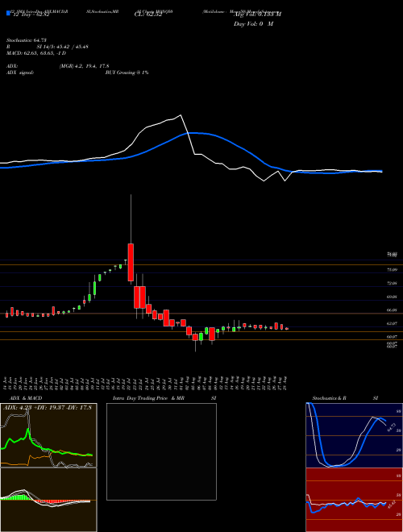Click the 66.08 price axis label
The image size is (403, 532).
pos(392,310)
